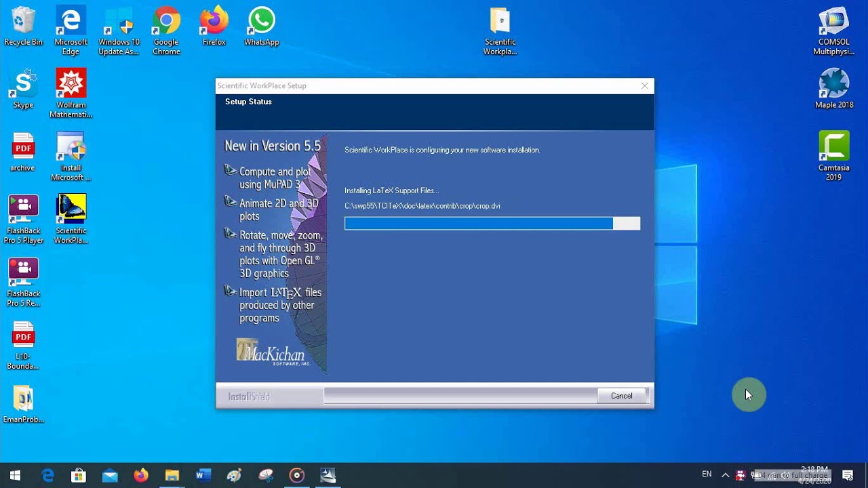The width and height of the screenshot is (868, 488).
Task: Open the Paint palette app in the taskbar
Action: coord(235,475)
